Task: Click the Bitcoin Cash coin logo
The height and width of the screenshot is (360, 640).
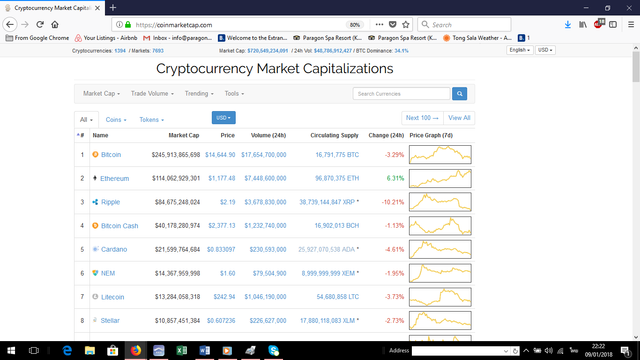Action: tap(95, 225)
